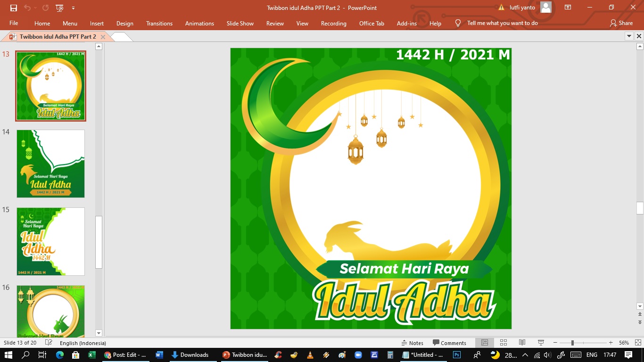Open Excel from the taskbar
The image size is (644, 362).
(x=92, y=355)
